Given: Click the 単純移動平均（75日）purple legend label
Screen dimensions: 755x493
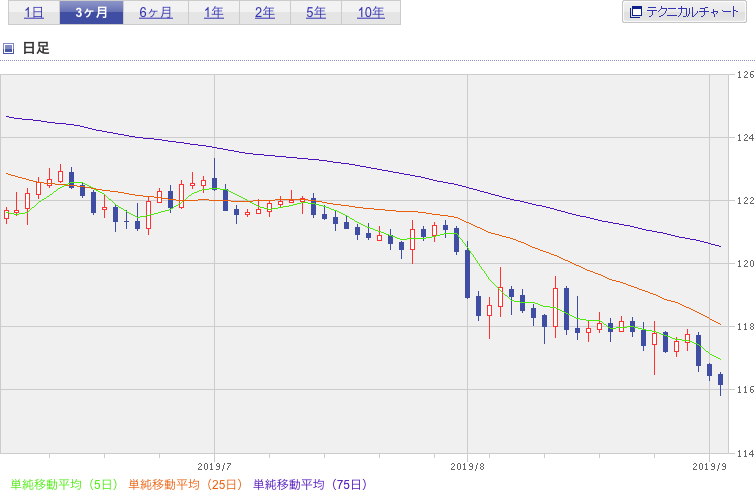Looking at the screenshot, I should coord(310,484).
